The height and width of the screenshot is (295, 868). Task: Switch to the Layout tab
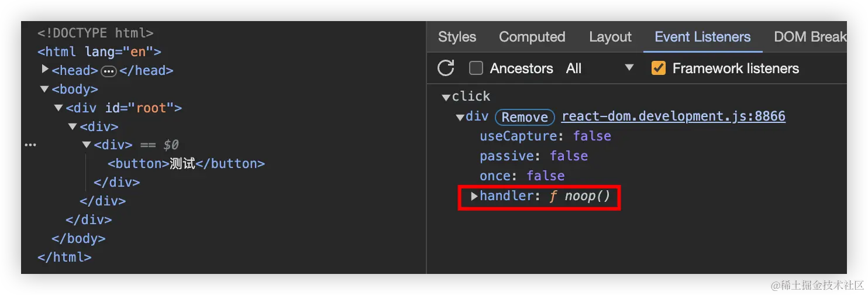point(610,37)
